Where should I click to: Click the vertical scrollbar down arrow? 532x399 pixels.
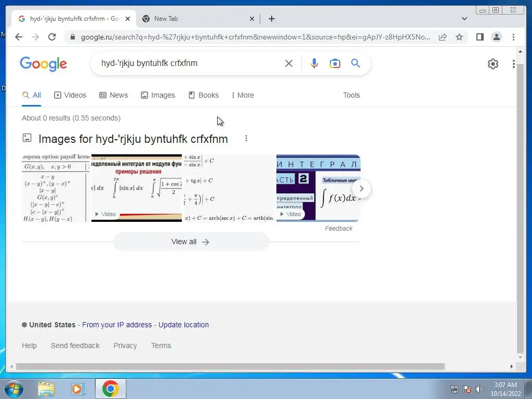[x=520, y=357]
